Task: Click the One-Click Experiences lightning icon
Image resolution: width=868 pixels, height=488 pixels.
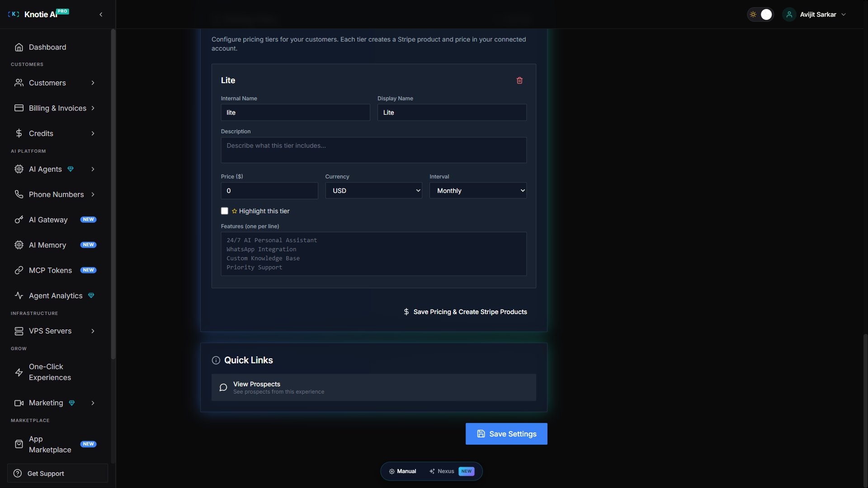Action: click(x=19, y=372)
